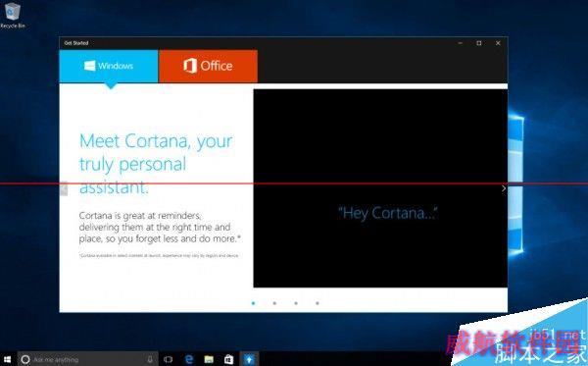Click the Cortana circle icon in taskbar

[25, 359]
